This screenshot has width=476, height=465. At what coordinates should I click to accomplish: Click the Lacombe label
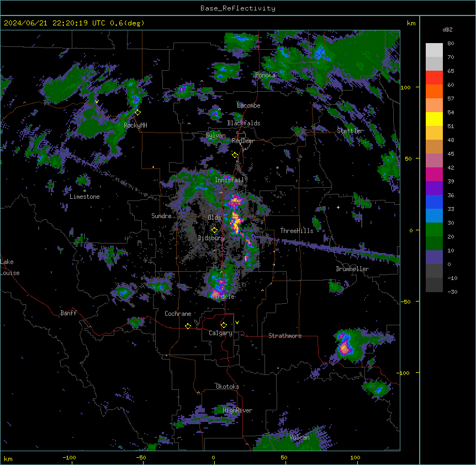[248, 105]
